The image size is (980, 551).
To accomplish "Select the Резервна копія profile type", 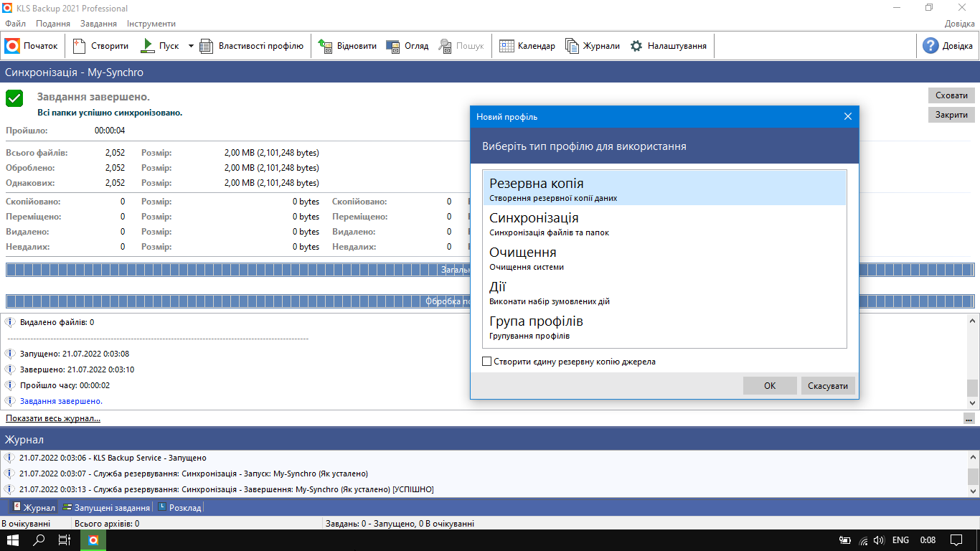I will [664, 189].
